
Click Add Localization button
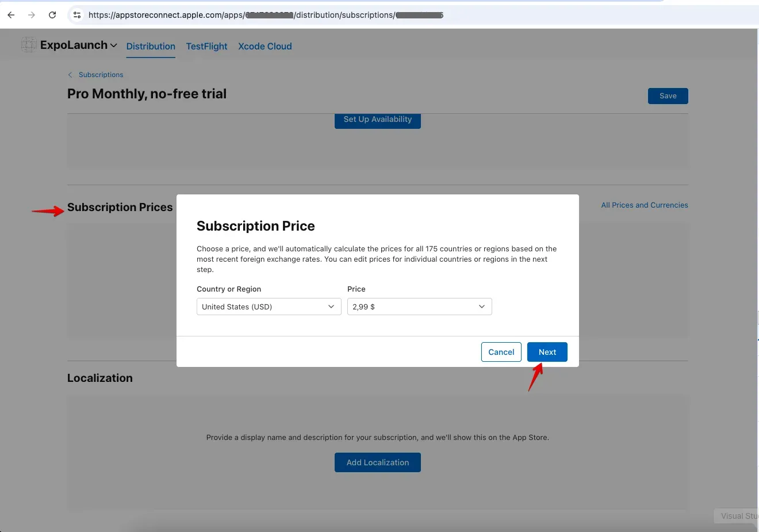378,462
